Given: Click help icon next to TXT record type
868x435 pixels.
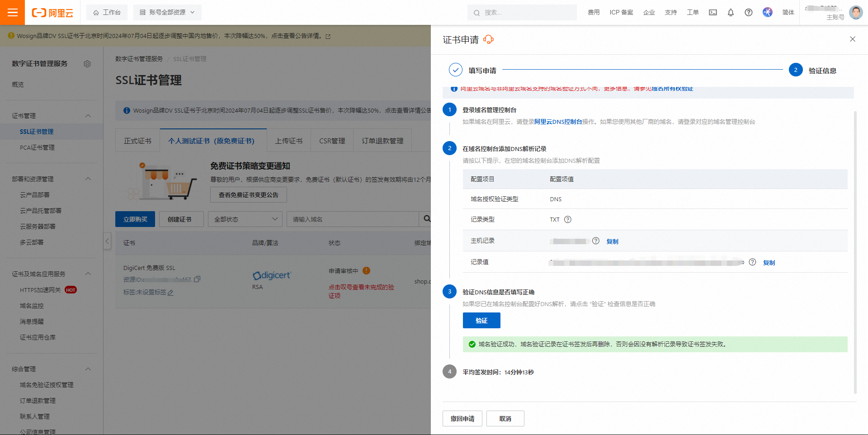Looking at the screenshot, I should pos(568,219).
